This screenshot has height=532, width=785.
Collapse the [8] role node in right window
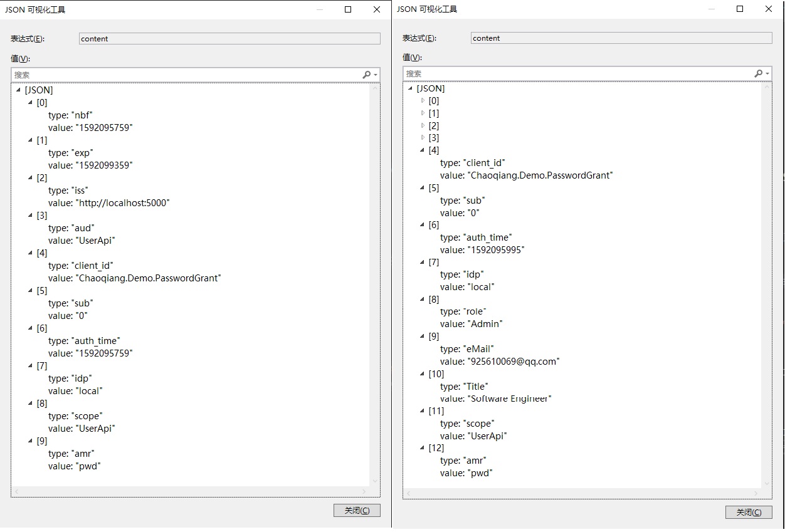(x=422, y=299)
